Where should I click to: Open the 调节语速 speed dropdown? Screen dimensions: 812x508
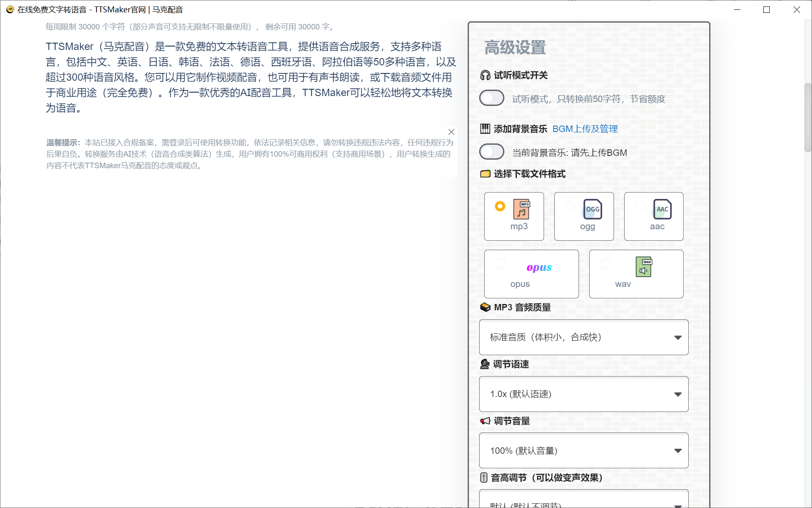(x=584, y=394)
